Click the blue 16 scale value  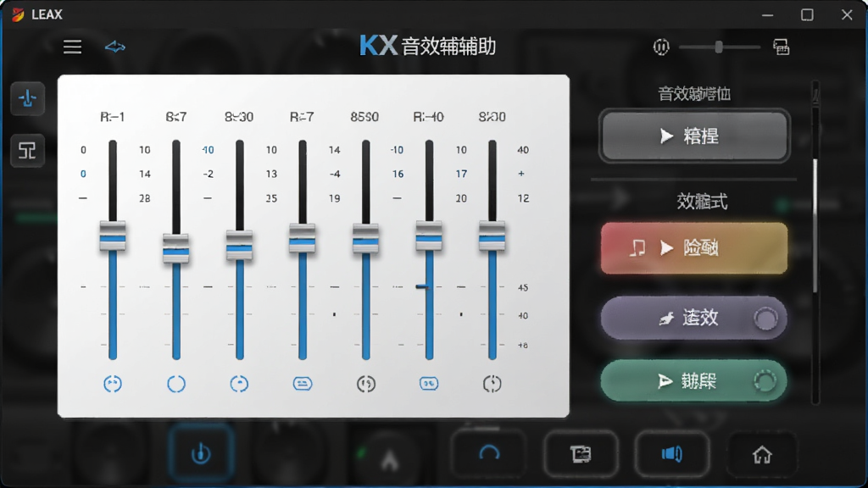coord(398,174)
